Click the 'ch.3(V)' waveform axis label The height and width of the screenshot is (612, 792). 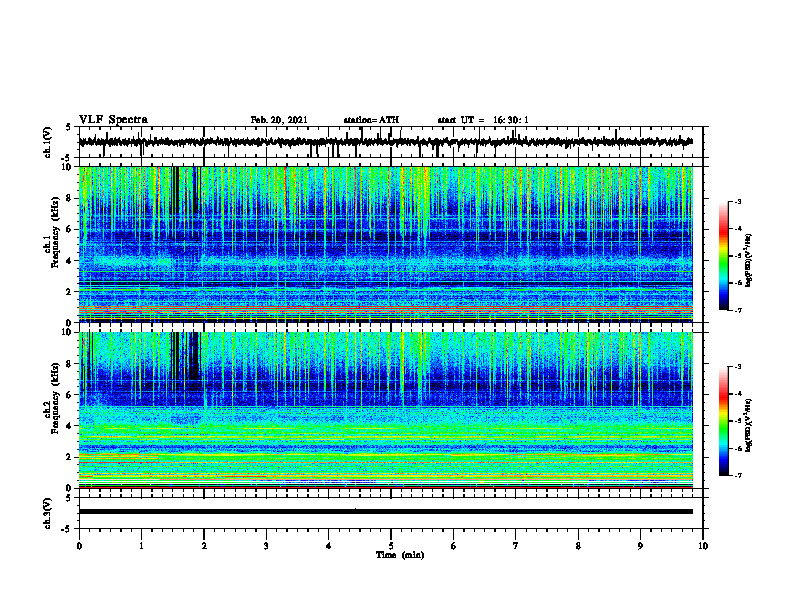click(48, 514)
